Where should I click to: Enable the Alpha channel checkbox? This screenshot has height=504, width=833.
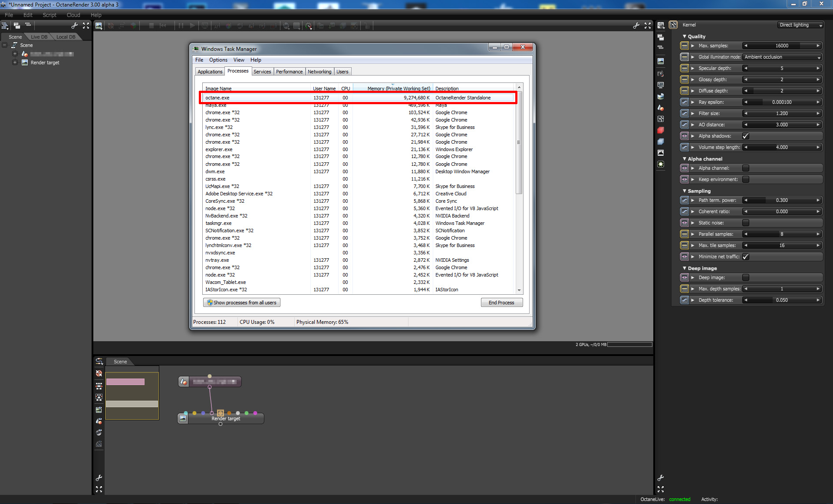(746, 168)
